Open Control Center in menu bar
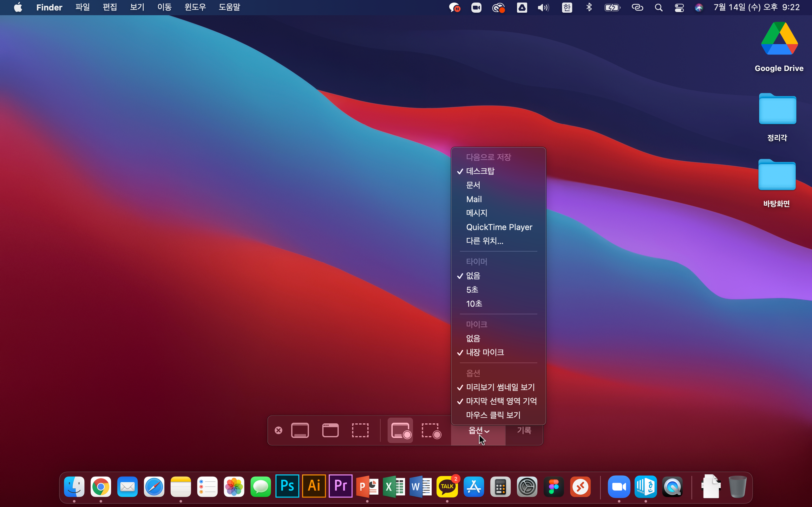 (679, 7)
